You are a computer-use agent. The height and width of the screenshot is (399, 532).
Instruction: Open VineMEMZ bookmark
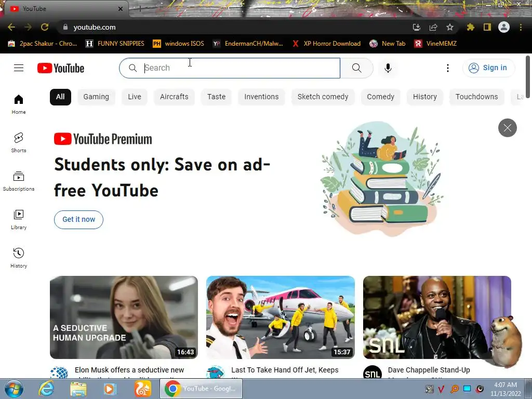coord(436,44)
